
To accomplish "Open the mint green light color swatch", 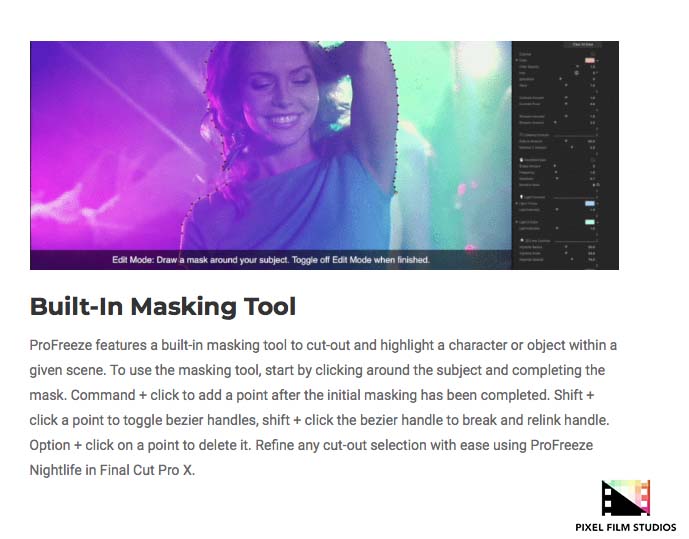I will (x=590, y=222).
